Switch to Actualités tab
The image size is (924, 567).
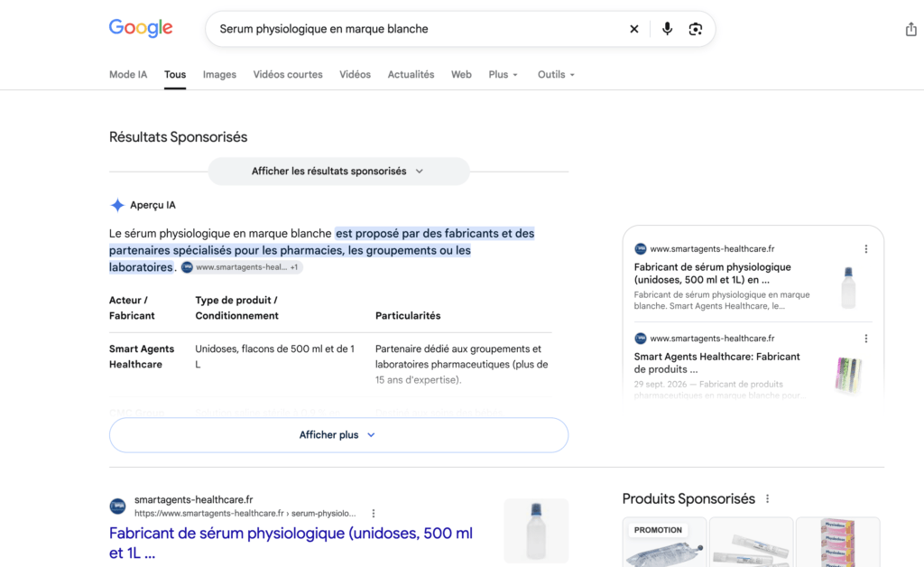tap(411, 75)
